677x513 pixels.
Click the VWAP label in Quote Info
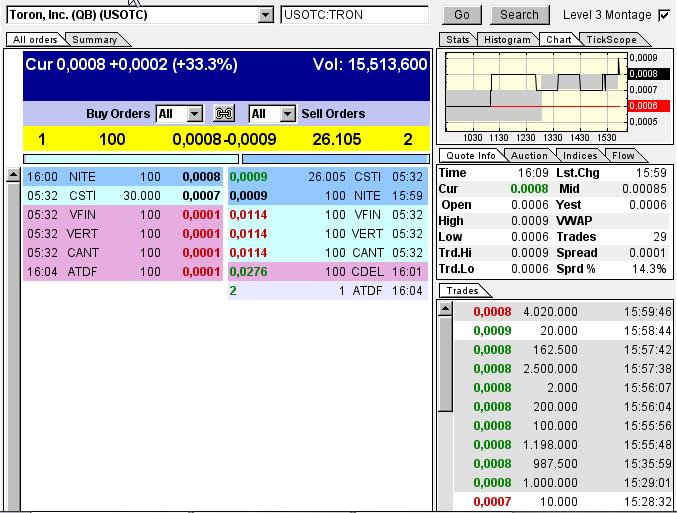[x=574, y=221]
